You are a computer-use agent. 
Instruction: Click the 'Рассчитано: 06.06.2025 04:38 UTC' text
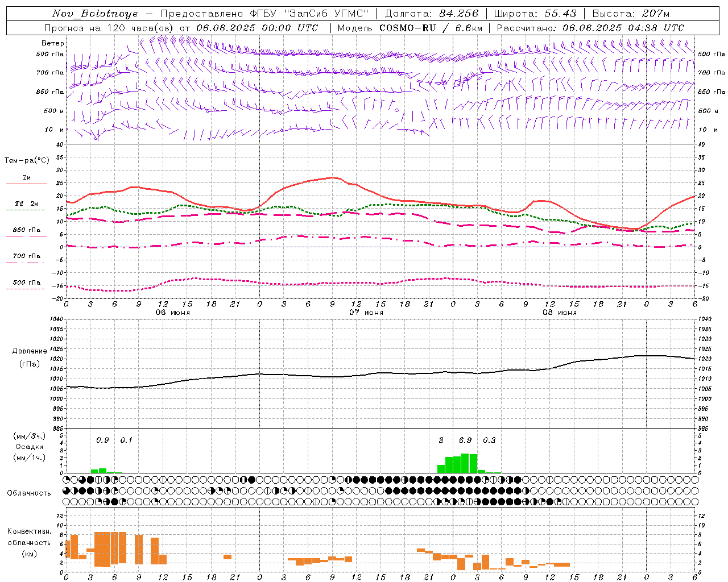click(x=590, y=28)
